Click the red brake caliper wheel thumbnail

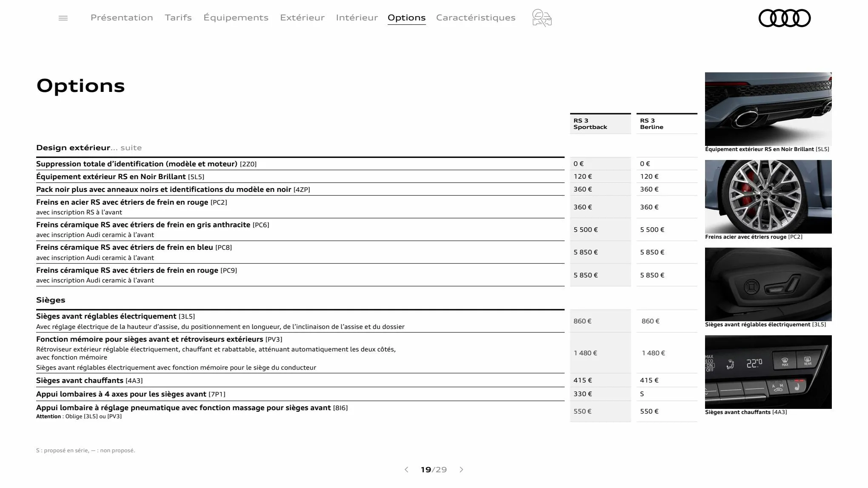pyautogui.click(x=768, y=197)
